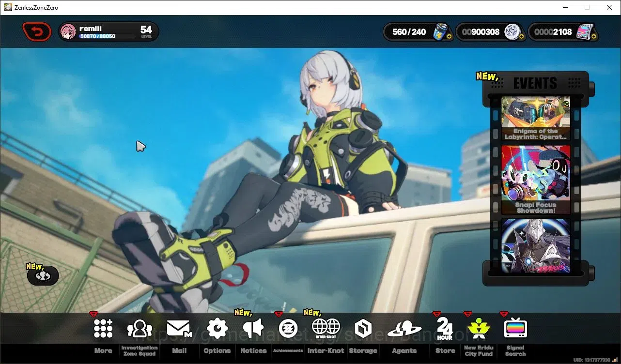Open the Options gear icon
621x364 pixels.
pyautogui.click(x=217, y=328)
